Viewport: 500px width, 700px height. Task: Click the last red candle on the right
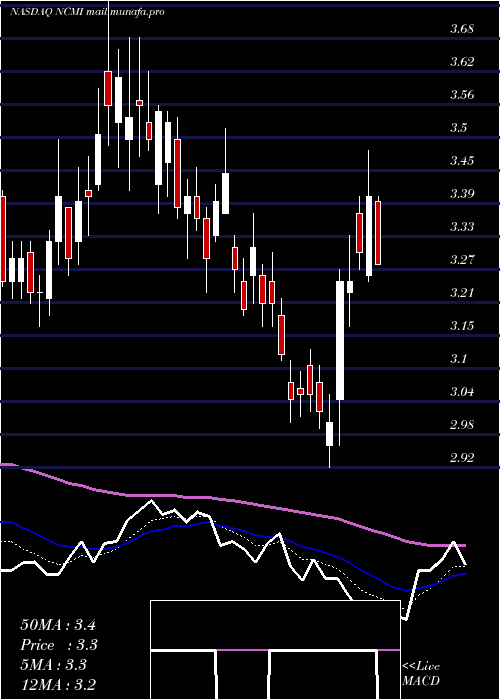(x=378, y=233)
